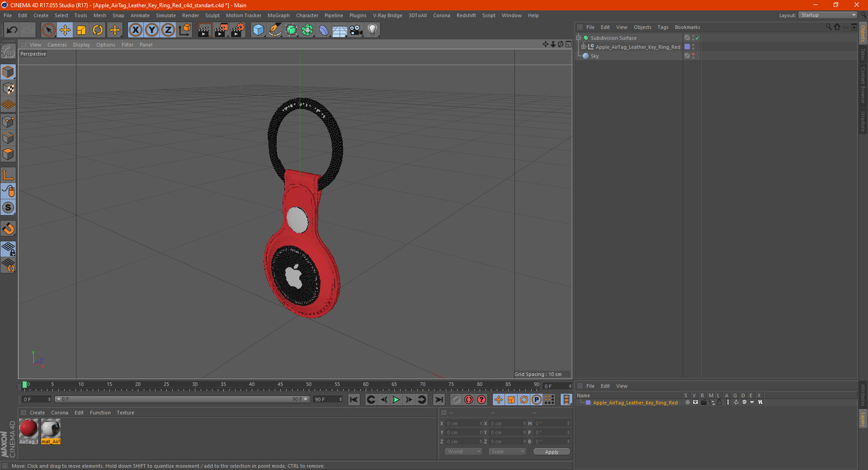Open the viewport Cameras menu
The height and width of the screenshot is (470, 868).
click(57, 45)
